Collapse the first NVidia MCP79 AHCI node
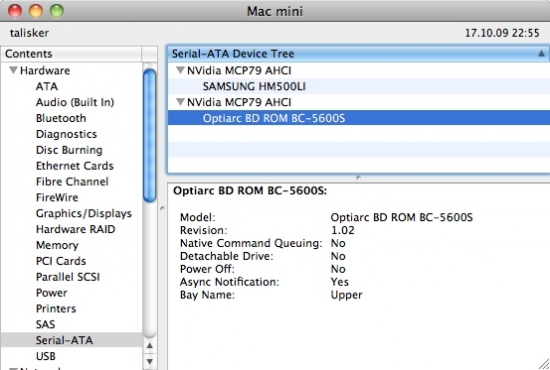Image resolution: width=550 pixels, height=370 pixels. pyautogui.click(x=180, y=70)
